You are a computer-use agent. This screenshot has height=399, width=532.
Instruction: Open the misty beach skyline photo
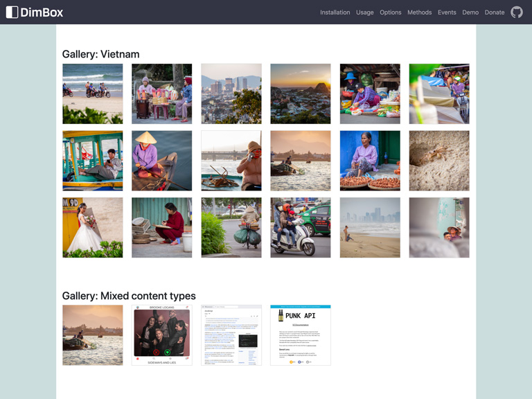point(370,228)
